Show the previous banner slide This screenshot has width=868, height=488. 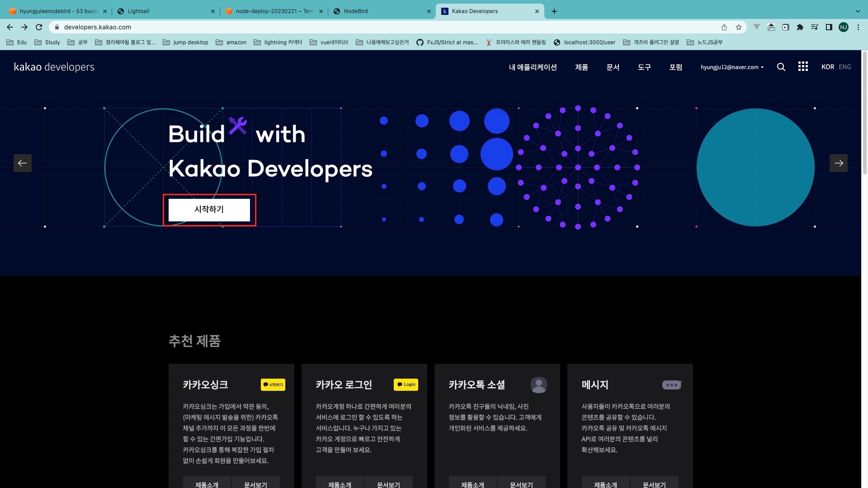tap(23, 163)
